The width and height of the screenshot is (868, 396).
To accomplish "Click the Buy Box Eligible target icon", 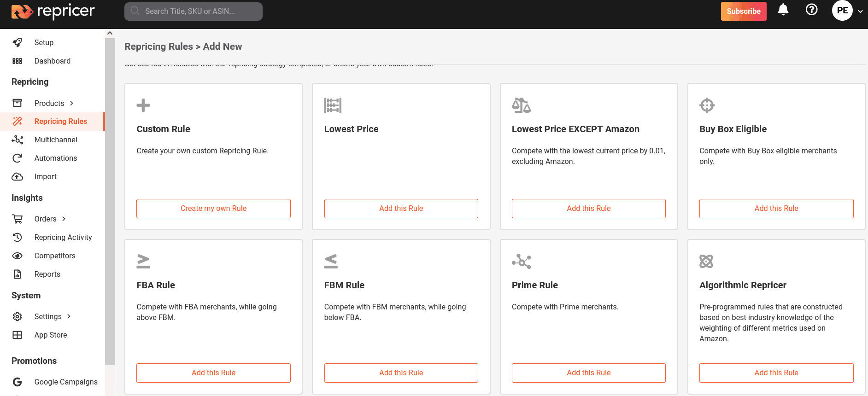I will pos(707,105).
